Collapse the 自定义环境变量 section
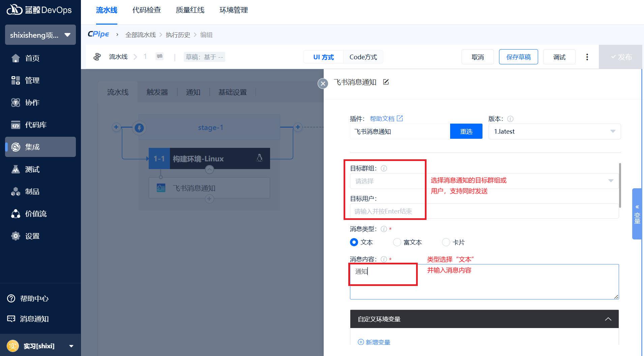The height and width of the screenshot is (356, 644). pos(608,319)
